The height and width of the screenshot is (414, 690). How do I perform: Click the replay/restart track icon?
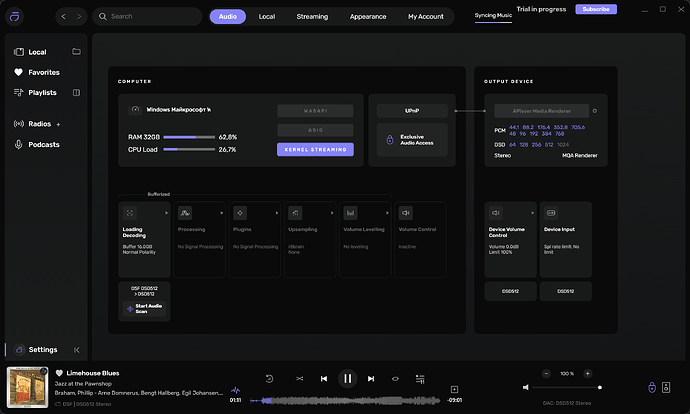(x=270, y=379)
